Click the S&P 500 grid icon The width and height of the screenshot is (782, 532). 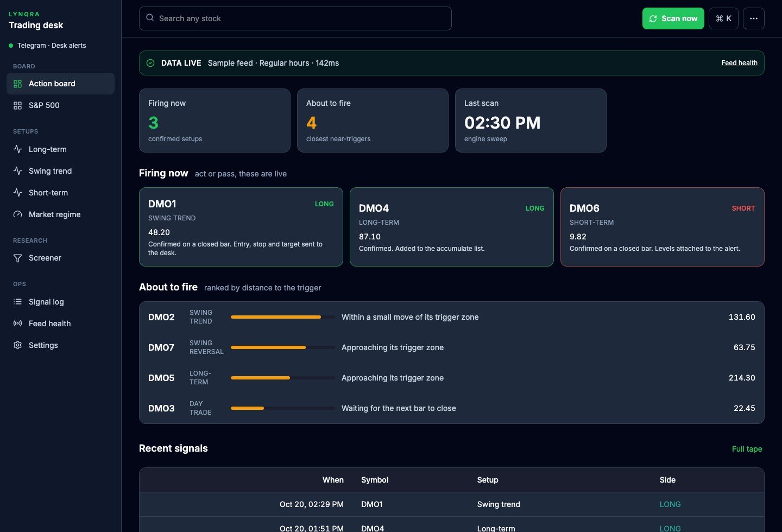click(x=17, y=105)
